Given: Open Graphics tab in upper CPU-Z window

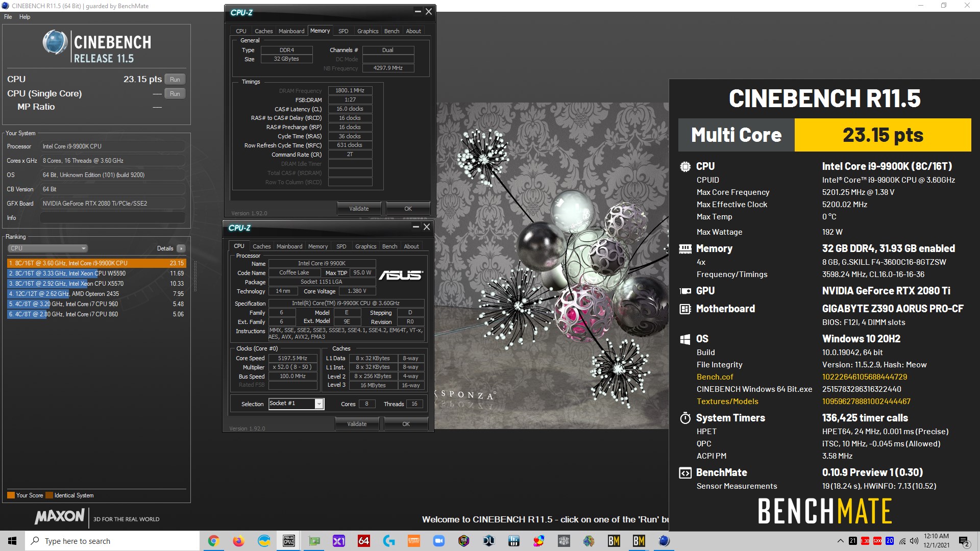Looking at the screenshot, I should [367, 31].
